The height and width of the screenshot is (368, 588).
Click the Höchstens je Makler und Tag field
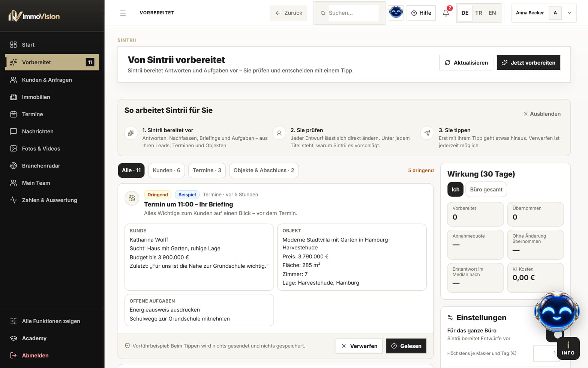pyautogui.click(x=546, y=353)
